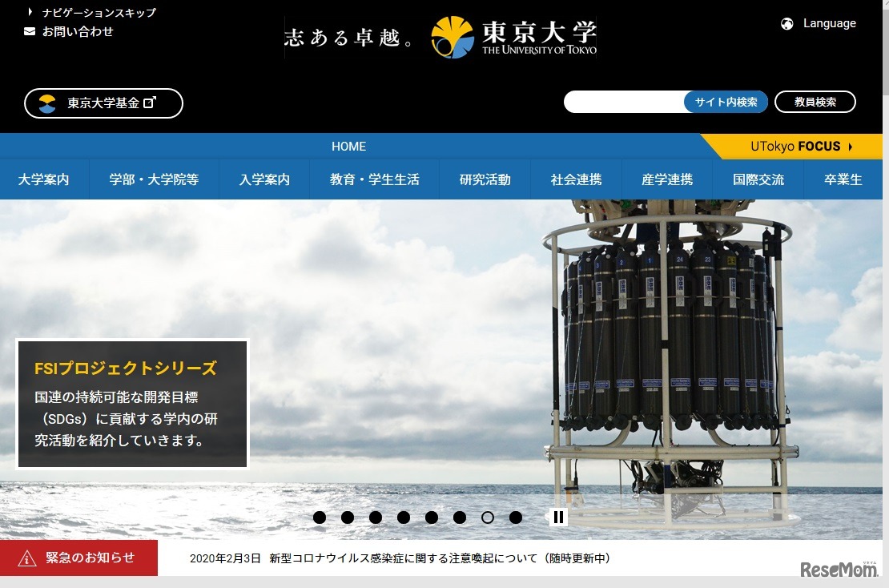Select the eighth slideshow dot
The width and height of the screenshot is (889, 588).
(515, 518)
